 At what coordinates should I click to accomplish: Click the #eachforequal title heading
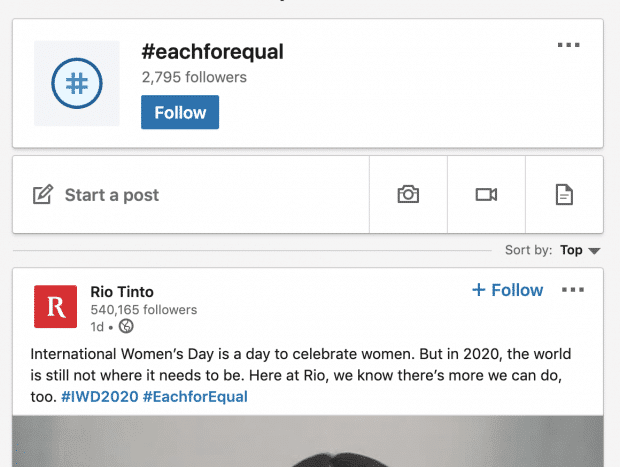point(212,52)
